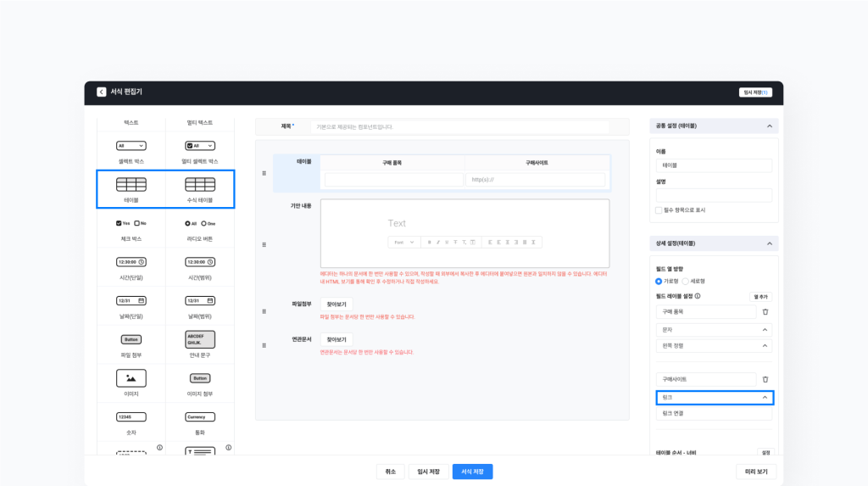
Task: Collapse the 상세 설정(테이블) section
Action: tap(769, 243)
